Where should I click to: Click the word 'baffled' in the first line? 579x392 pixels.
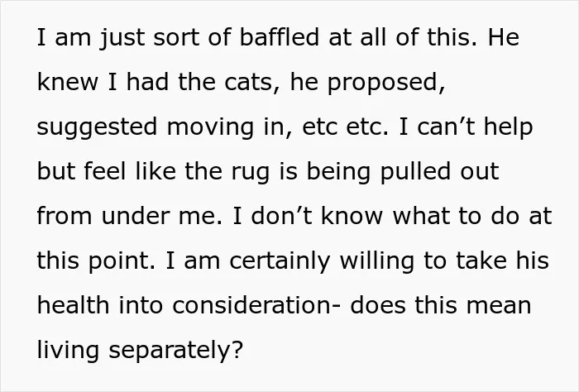click(x=280, y=37)
